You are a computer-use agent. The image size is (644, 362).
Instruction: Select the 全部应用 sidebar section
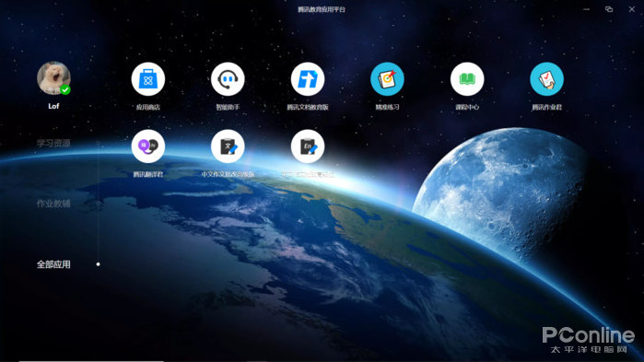pos(53,264)
